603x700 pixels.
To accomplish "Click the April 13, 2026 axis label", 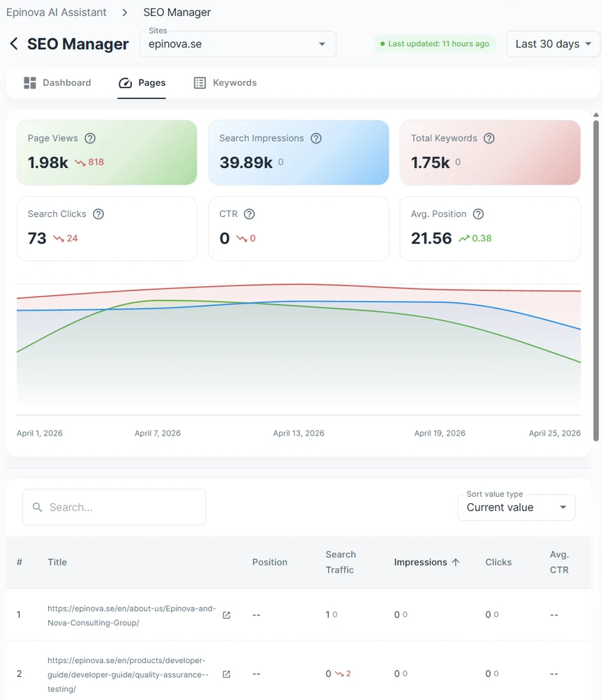I will (x=299, y=433).
